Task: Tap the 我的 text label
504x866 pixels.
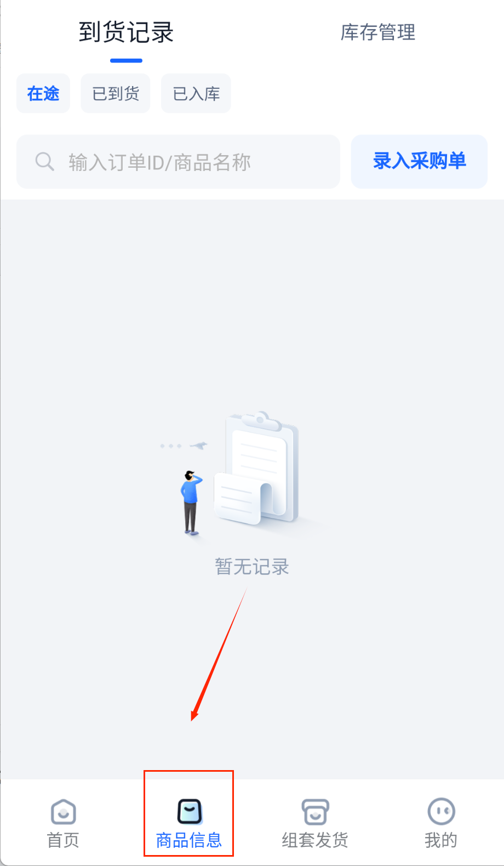Action: (x=441, y=840)
